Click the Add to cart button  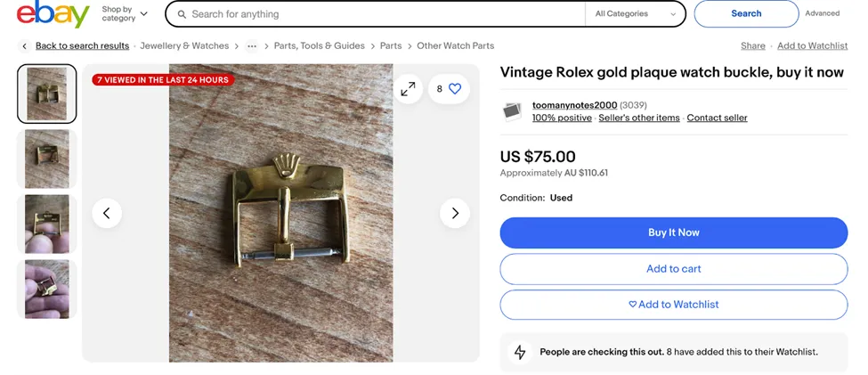(x=674, y=269)
